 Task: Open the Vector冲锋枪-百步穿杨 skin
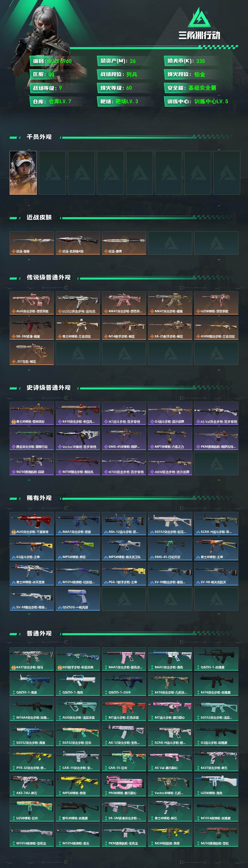78,438
